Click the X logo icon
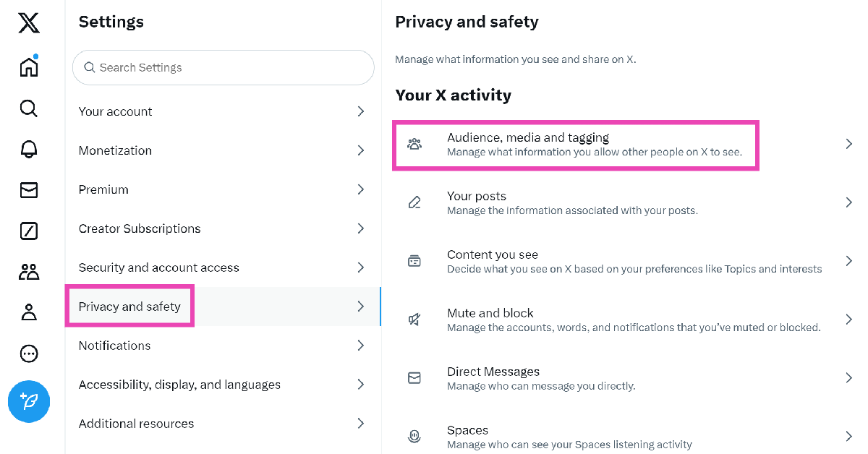The height and width of the screenshot is (454, 868). coord(29,24)
